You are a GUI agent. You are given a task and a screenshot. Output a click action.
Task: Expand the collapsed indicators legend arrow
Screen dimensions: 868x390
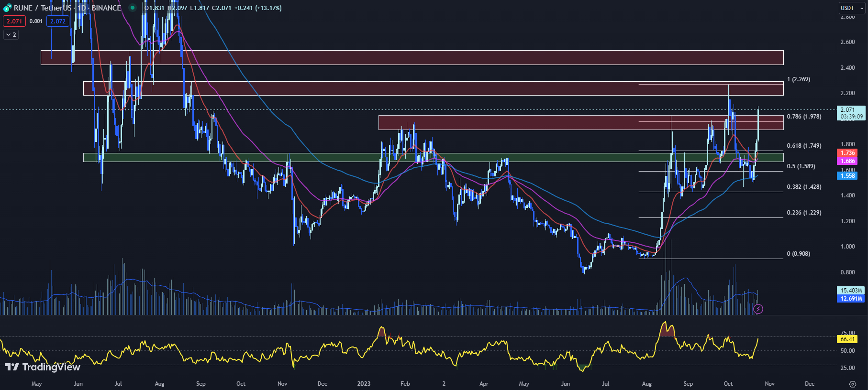[x=11, y=34]
